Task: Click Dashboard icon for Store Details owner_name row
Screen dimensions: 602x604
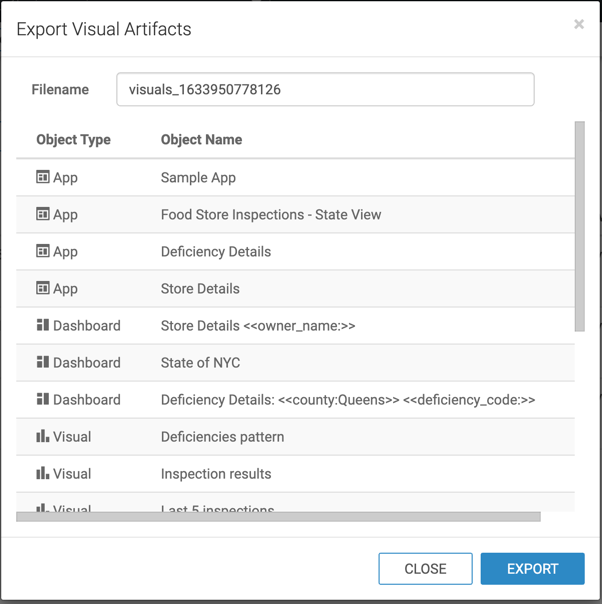Action: pyautogui.click(x=43, y=325)
